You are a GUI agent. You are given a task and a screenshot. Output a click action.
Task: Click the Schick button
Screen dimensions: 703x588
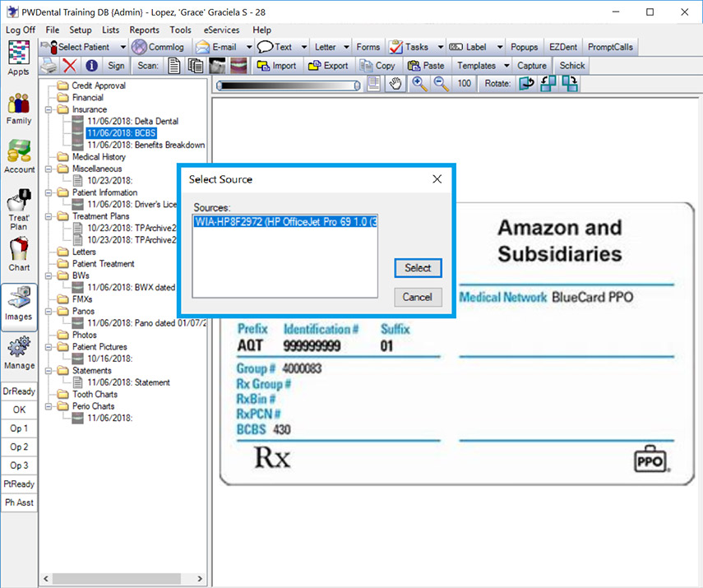(572, 66)
